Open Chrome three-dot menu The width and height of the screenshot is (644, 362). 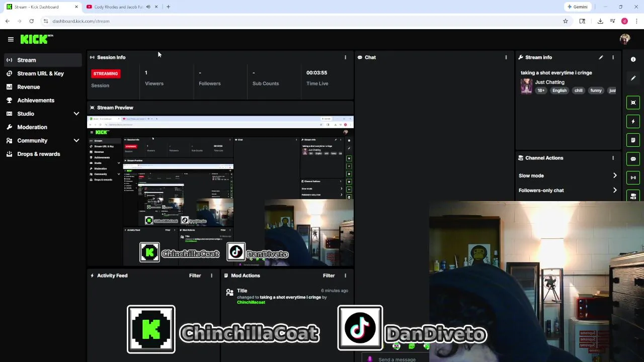[x=636, y=21]
